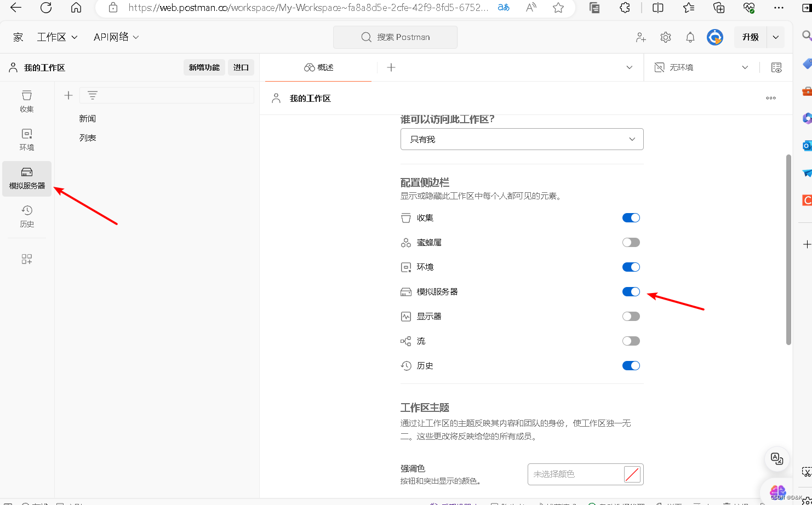Disable the 历史 sidebar toggle
Viewport: 812px width, 505px height.
631,366
